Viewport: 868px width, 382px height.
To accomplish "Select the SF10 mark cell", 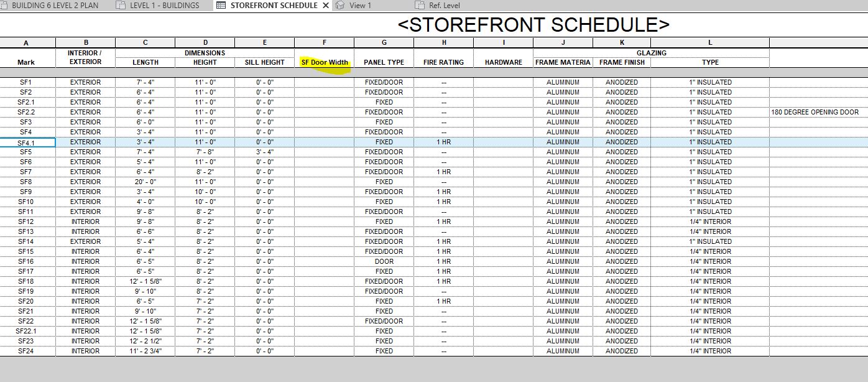I will pyautogui.click(x=26, y=202).
